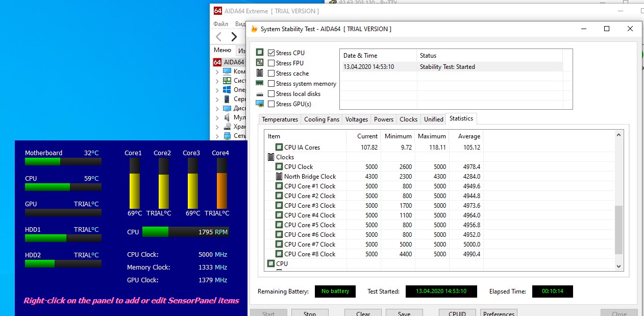Click the statistics list scrollbar up arrow
Screen dimensions: 644x316
(619, 135)
